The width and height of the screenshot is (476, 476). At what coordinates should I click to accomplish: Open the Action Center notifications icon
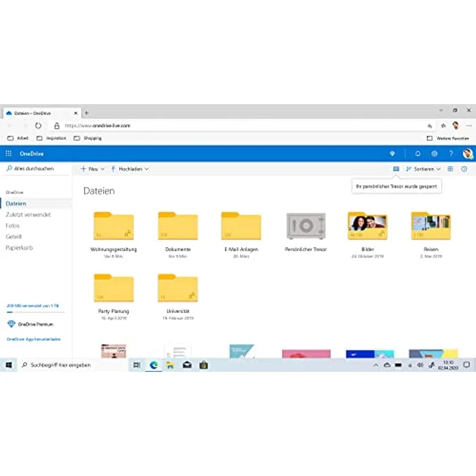tap(466, 365)
